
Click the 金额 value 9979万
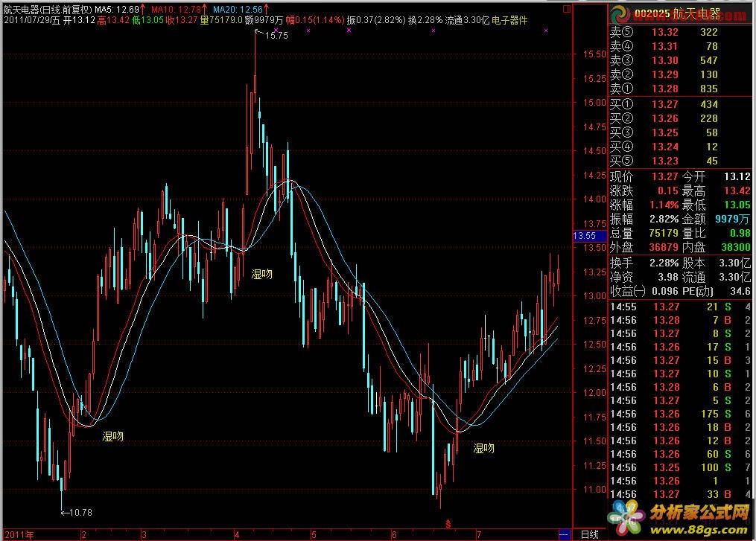733,219
